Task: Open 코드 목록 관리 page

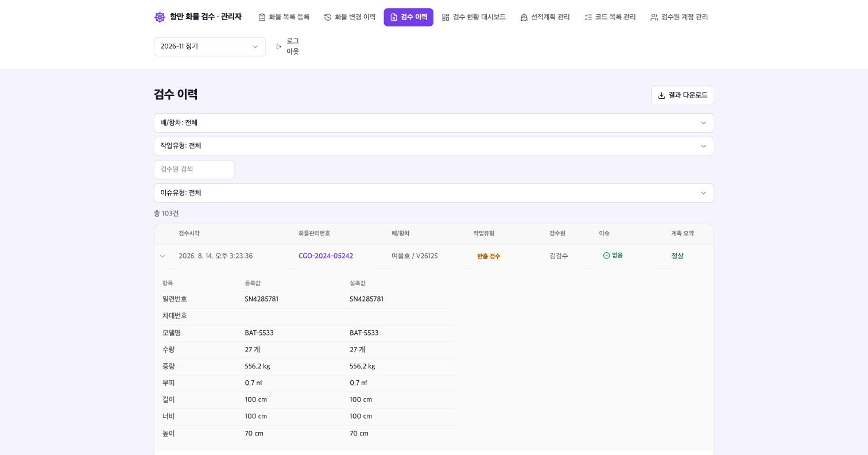Action: (610, 17)
